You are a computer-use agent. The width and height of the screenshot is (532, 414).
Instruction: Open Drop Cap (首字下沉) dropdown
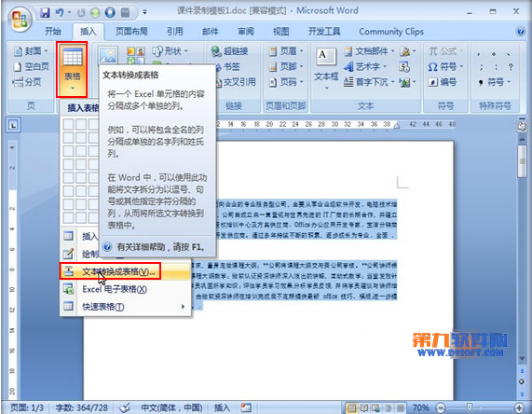369,82
